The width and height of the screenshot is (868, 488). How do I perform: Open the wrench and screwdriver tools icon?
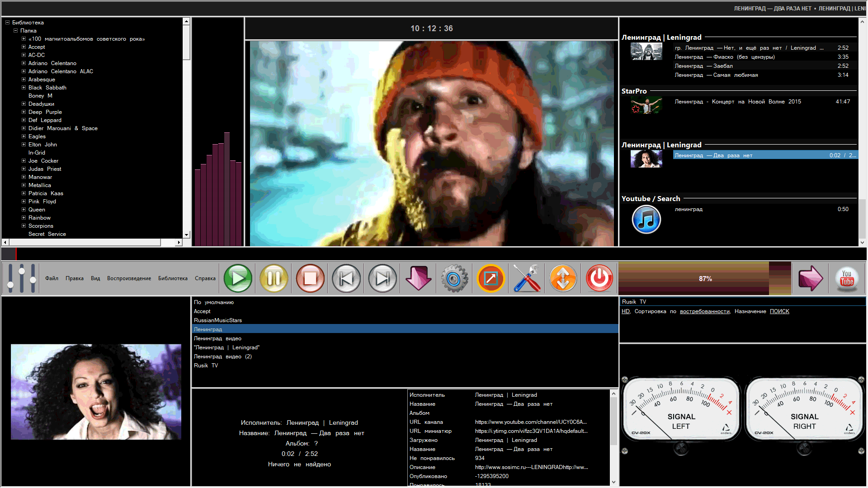click(x=527, y=278)
